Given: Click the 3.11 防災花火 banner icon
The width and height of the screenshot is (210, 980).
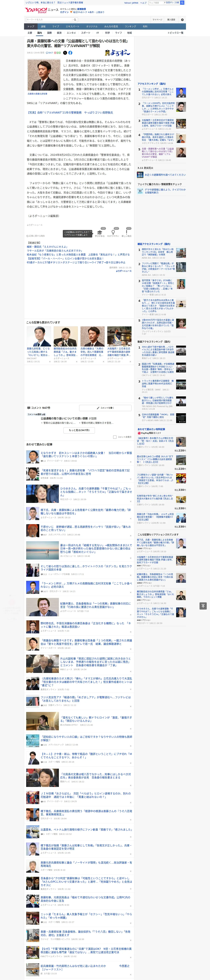Looking at the screenshot, I should pos(140,175).
